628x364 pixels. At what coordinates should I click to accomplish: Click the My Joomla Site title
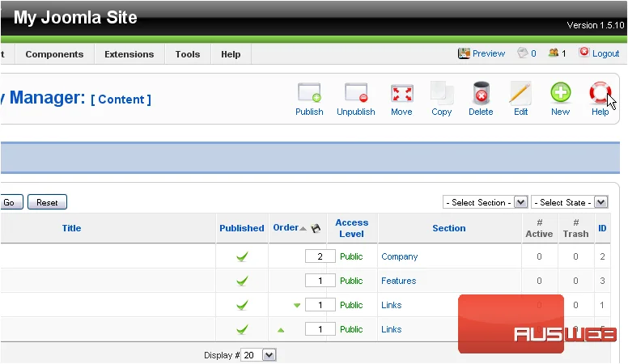[x=75, y=17]
